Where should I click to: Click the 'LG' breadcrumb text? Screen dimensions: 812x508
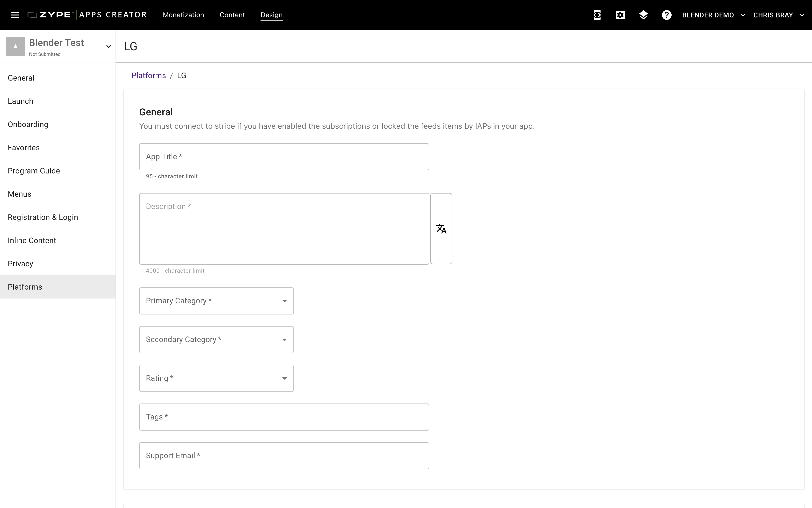click(x=181, y=75)
